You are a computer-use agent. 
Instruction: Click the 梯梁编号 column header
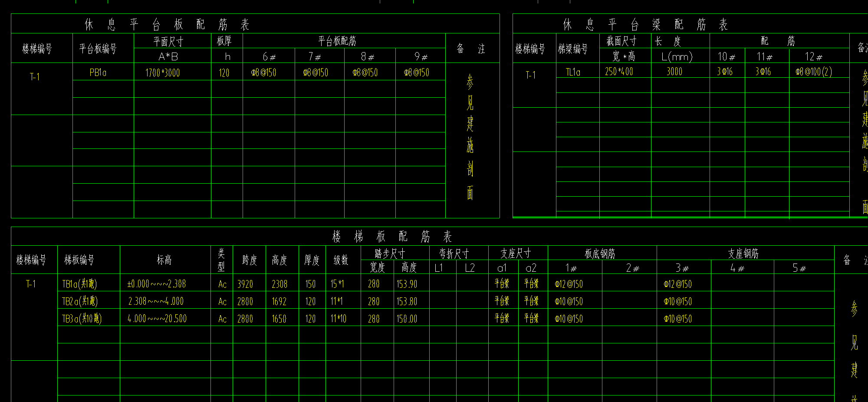[x=573, y=49]
